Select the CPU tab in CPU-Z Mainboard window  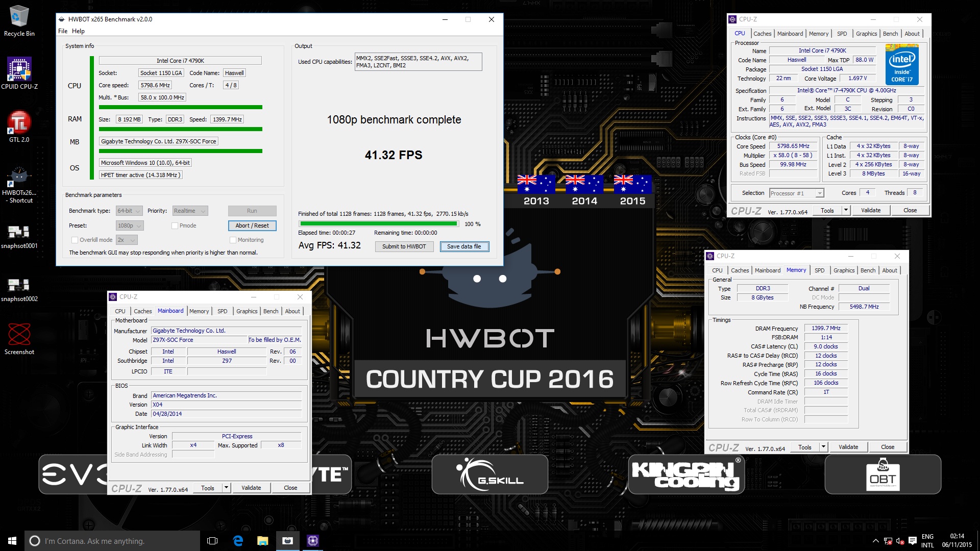click(x=120, y=311)
